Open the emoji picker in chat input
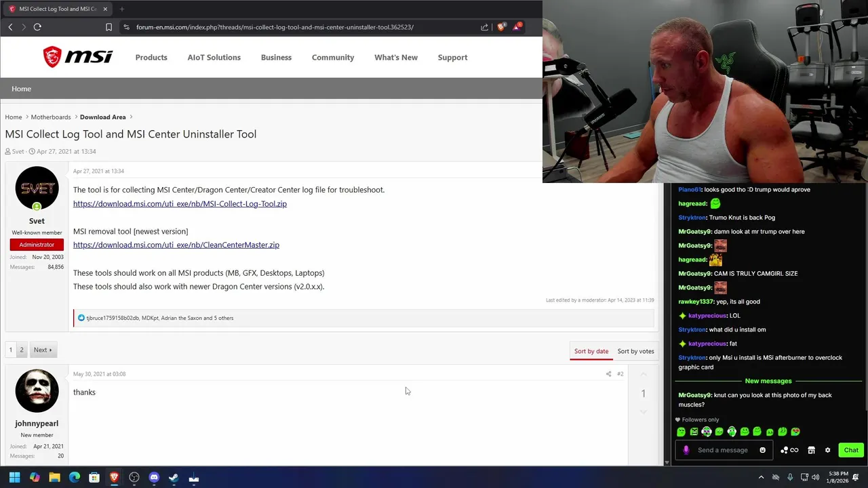 (x=762, y=450)
